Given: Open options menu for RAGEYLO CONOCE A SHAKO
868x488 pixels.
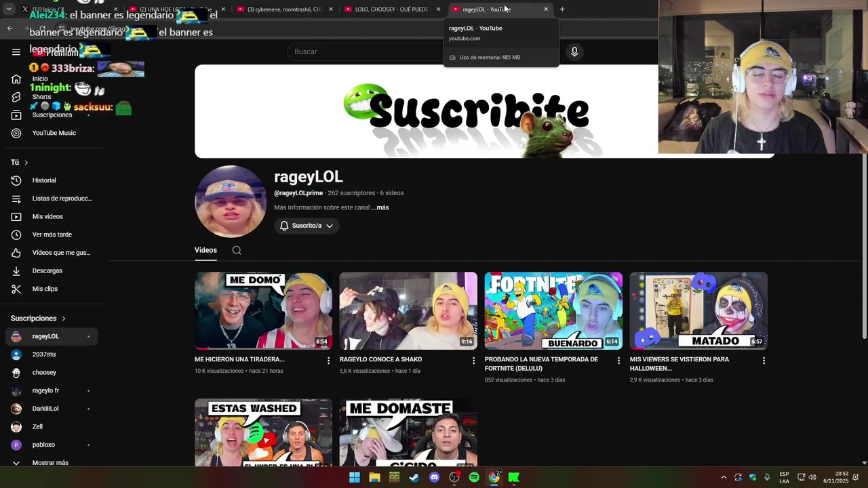Looking at the screenshot, I should point(473,361).
